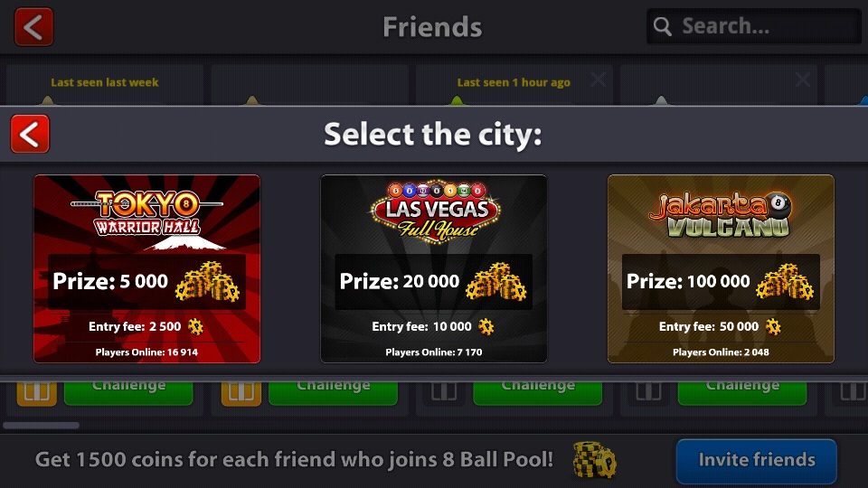Select the Tokyo Warrior Hall city card
The width and height of the screenshot is (868, 488).
pos(146,269)
